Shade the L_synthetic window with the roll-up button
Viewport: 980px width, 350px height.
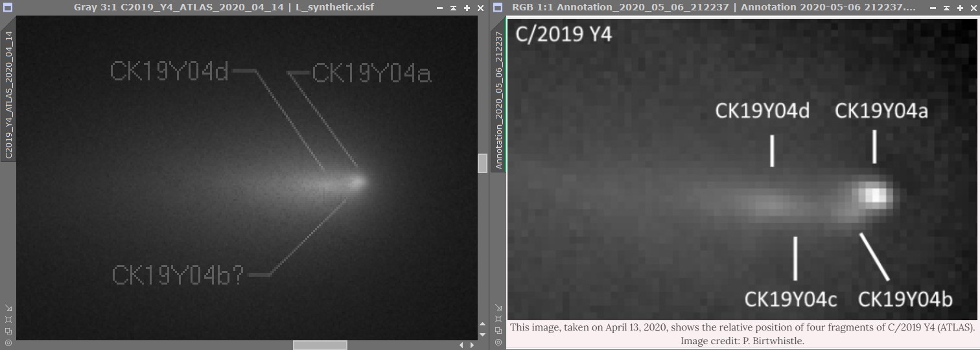click(x=454, y=8)
